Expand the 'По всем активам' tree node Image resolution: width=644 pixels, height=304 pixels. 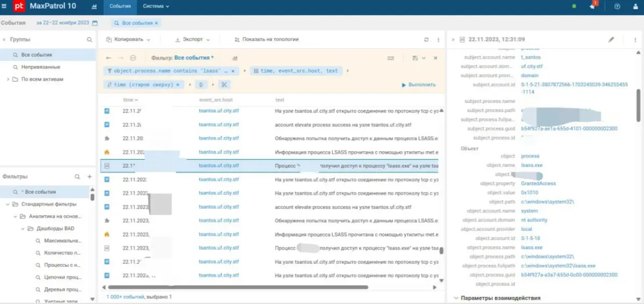(8, 79)
